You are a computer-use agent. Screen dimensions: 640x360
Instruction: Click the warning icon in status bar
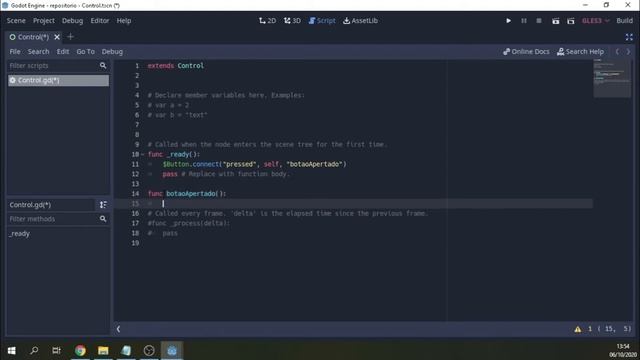578,329
